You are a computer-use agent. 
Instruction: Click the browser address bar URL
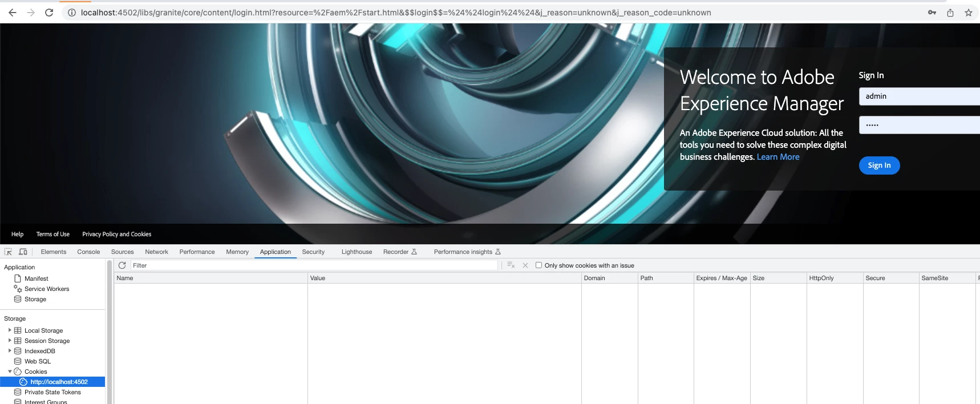[396, 13]
